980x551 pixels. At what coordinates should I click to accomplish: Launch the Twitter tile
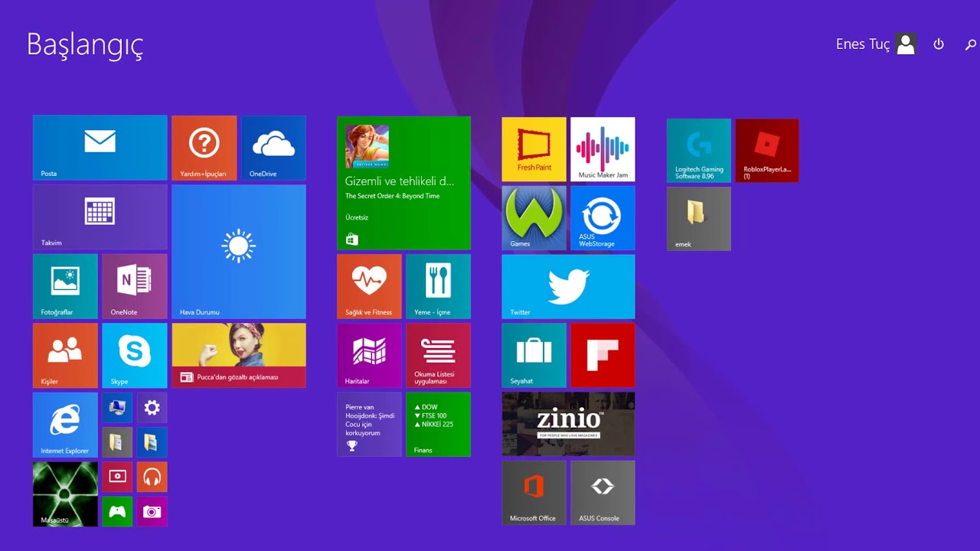(x=568, y=286)
